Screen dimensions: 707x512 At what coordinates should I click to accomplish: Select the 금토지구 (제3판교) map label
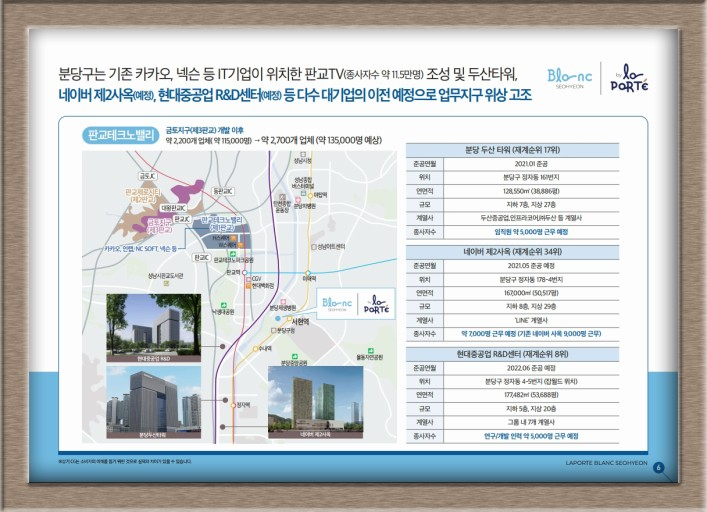pos(160,226)
